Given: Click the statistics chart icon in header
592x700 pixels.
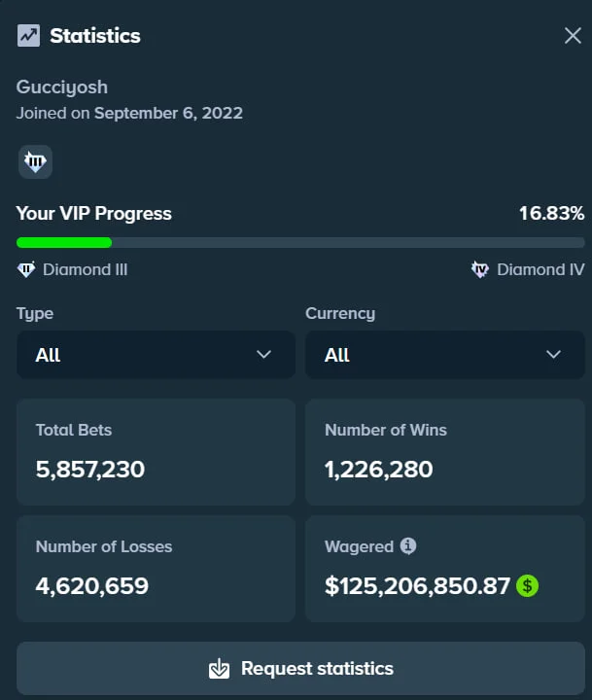Looking at the screenshot, I should point(28,36).
